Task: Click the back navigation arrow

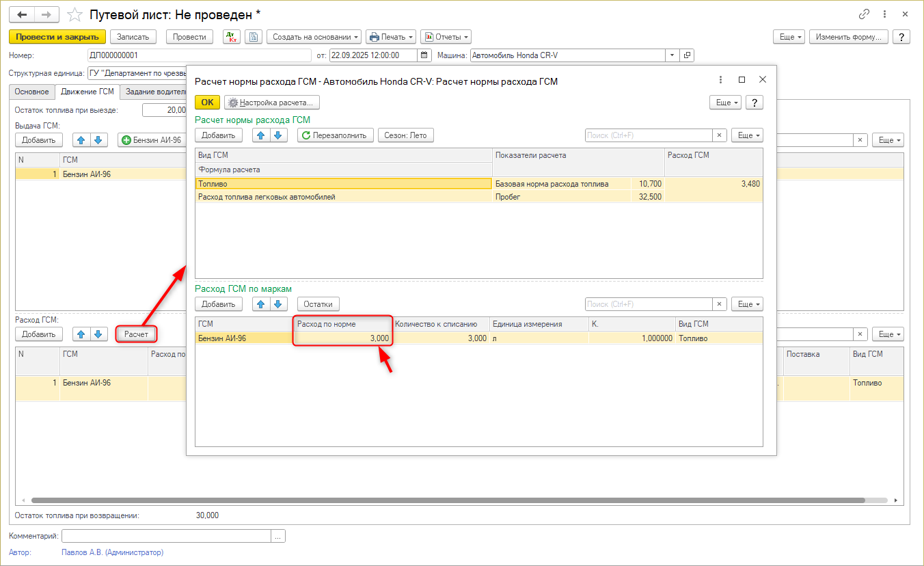Action: (x=22, y=14)
